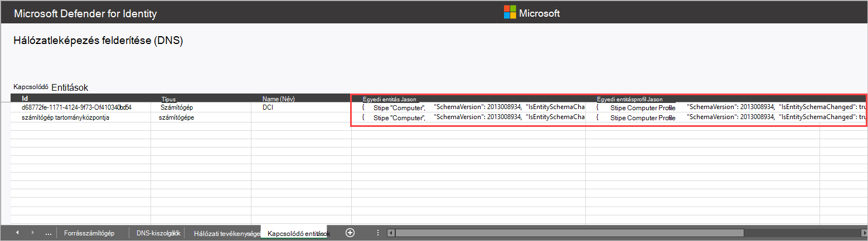Click the Microsoft logo
The image size is (868, 241).
coord(531,13)
